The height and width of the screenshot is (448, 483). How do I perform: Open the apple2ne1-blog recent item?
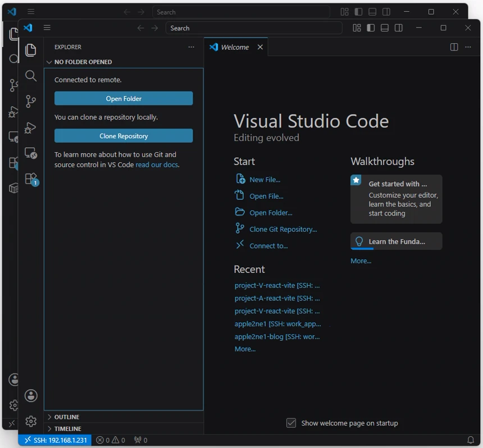tap(277, 336)
